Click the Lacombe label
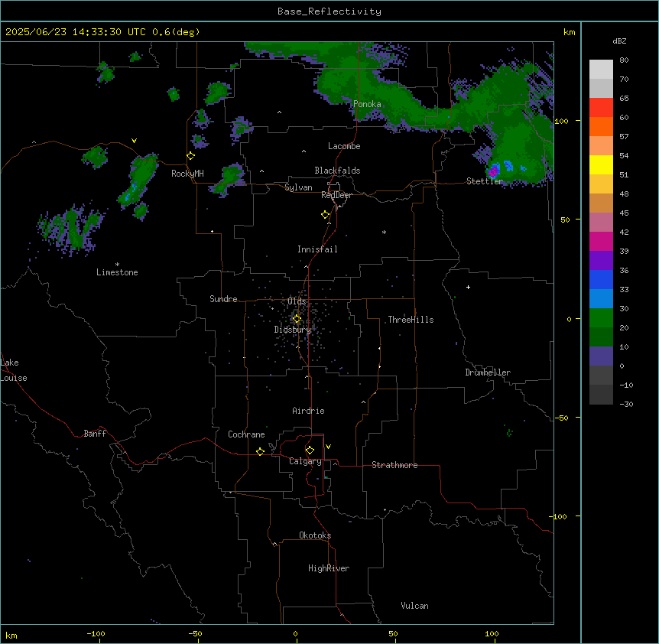The width and height of the screenshot is (659, 644). [344, 146]
